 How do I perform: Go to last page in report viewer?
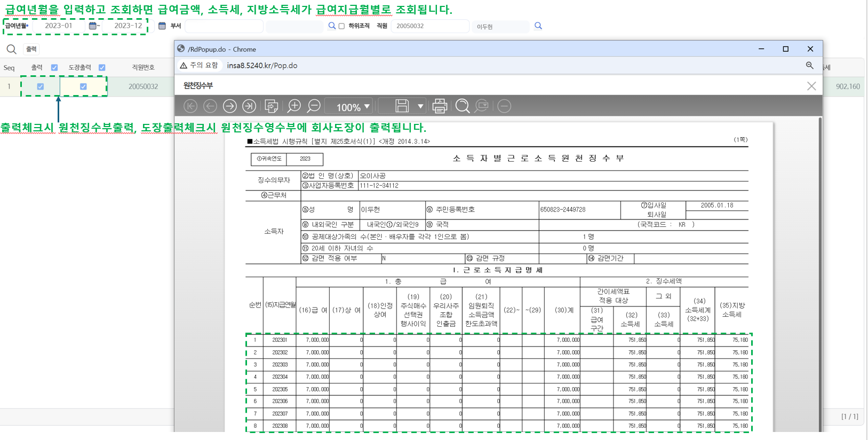click(x=249, y=106)
